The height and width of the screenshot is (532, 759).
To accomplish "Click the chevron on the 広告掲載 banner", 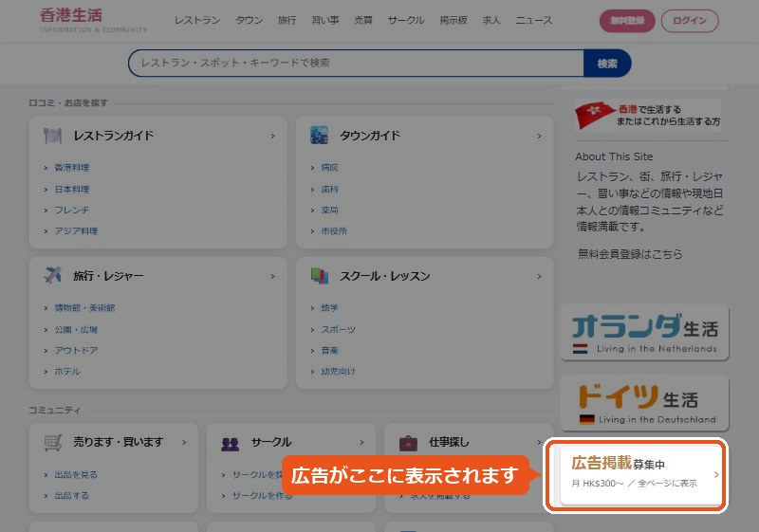I will click(716, 475).
